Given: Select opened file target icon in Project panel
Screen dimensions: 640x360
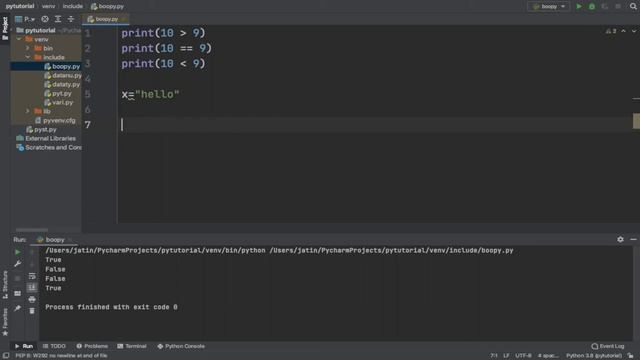Looking at the screenshot, I should tap(45, 19).
